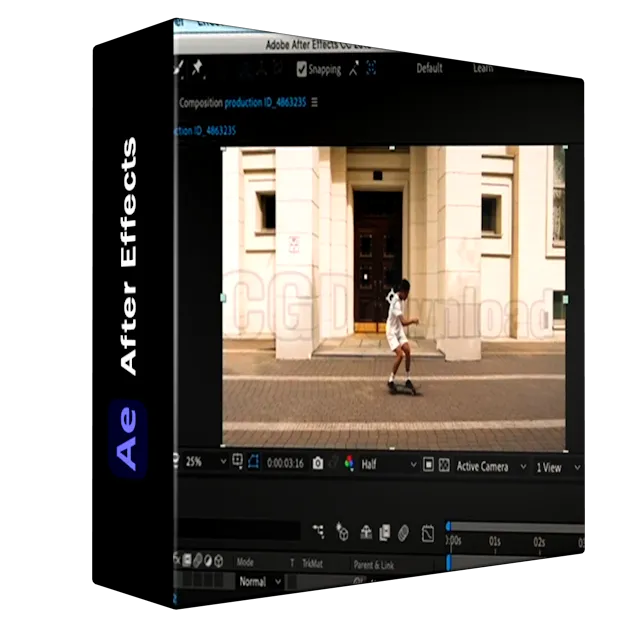Click the gray time navigator bar
This screenshot has width=630, height=630.
tap(518, 528)
